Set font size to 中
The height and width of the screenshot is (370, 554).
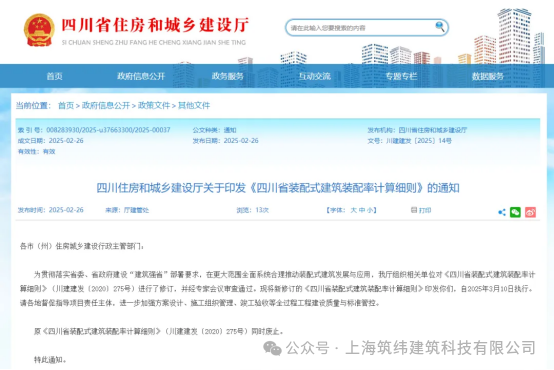(362, 210)
